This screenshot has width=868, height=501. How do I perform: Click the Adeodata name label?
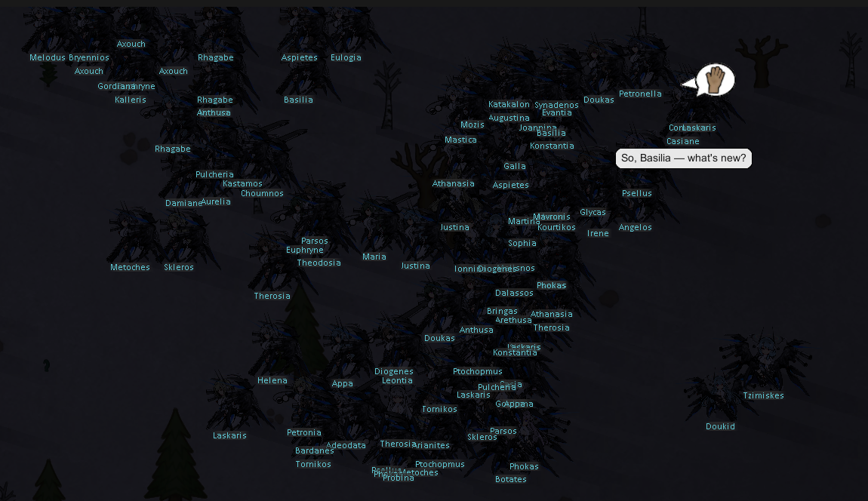coord(346,446)
